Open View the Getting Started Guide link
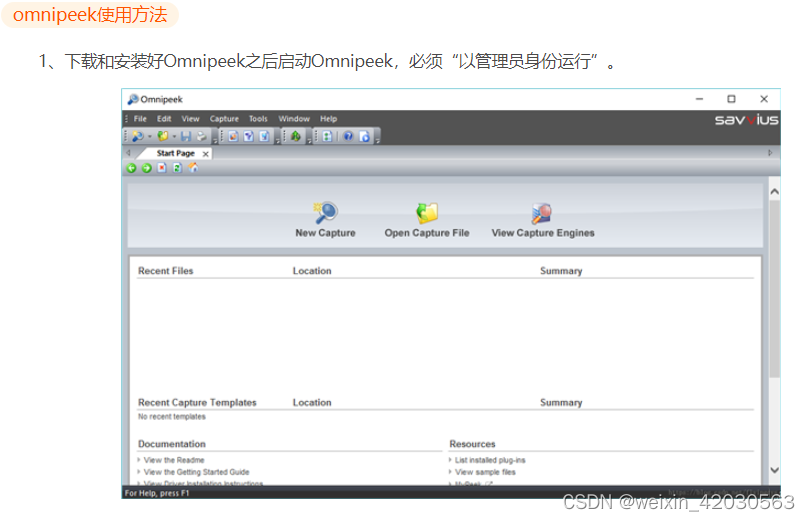810x521 pixels. (x=196, y=472)
